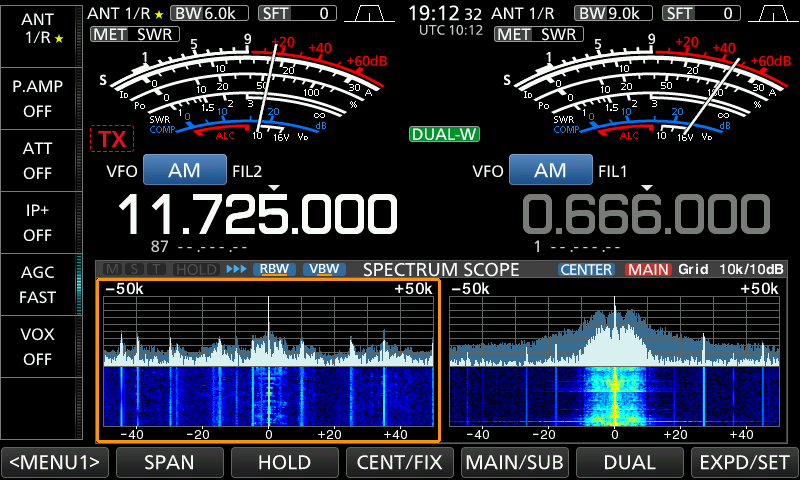Open FIL2 filter setting on main band
This screenshot has width=800, height=480.
click(x=247, y=171)
